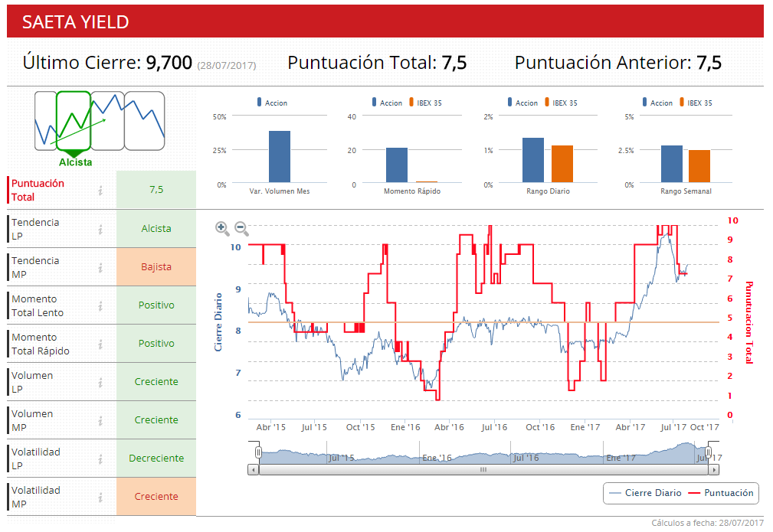Click the Creciente value for Volumen LP
Viewport: 773px width, 532px height.
pyautogui.click(x=156, y=382)
